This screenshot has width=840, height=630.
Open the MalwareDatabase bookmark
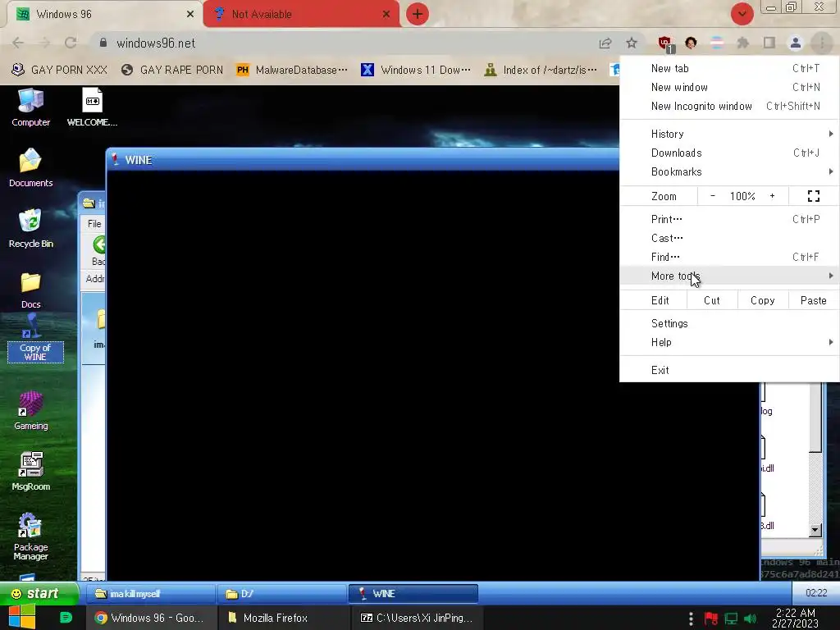coord(292,70)
